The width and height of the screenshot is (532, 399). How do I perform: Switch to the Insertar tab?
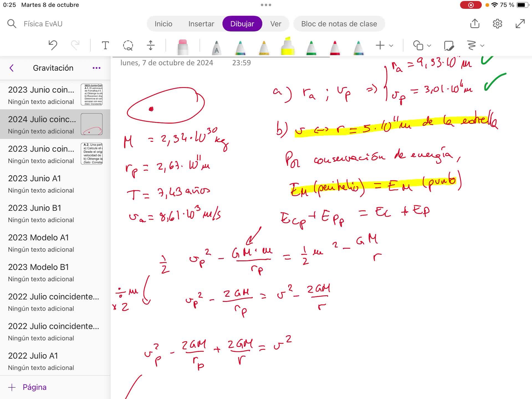(201, 24)
